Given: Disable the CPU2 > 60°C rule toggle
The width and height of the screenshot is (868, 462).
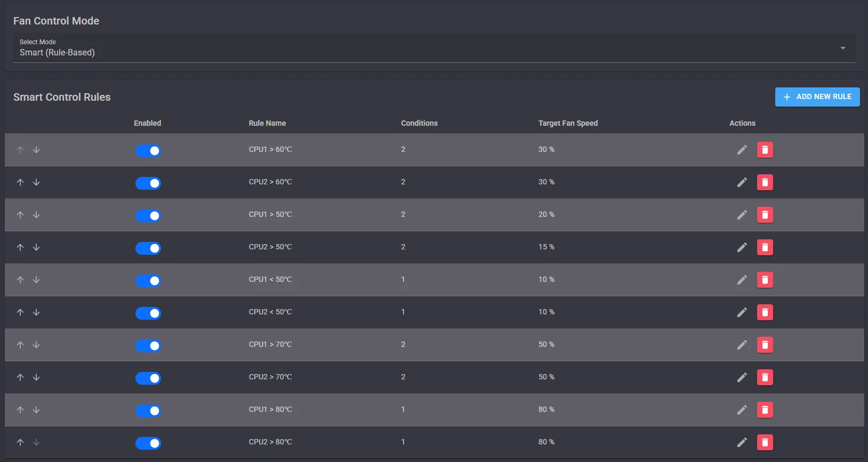Looking at the screenshot, I should [x=148, y=183].
